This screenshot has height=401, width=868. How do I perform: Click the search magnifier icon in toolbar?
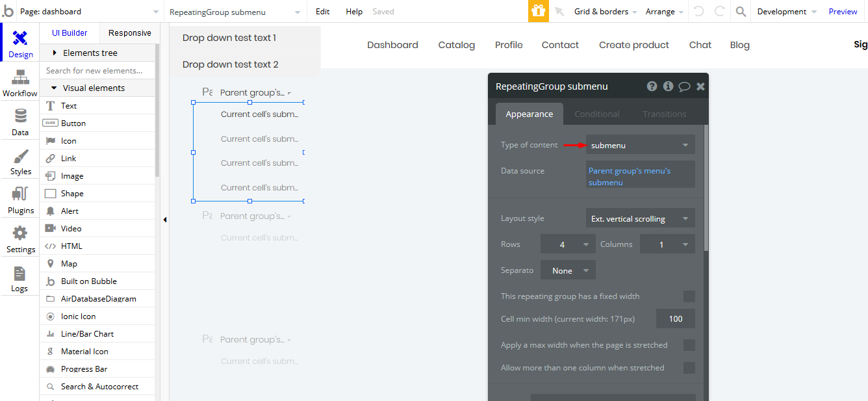coord(741,12)
